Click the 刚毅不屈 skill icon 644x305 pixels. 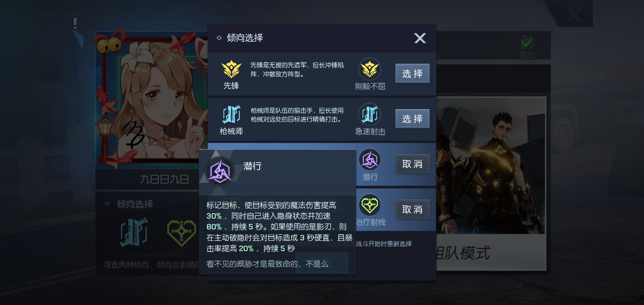click(x=370, y=69)
